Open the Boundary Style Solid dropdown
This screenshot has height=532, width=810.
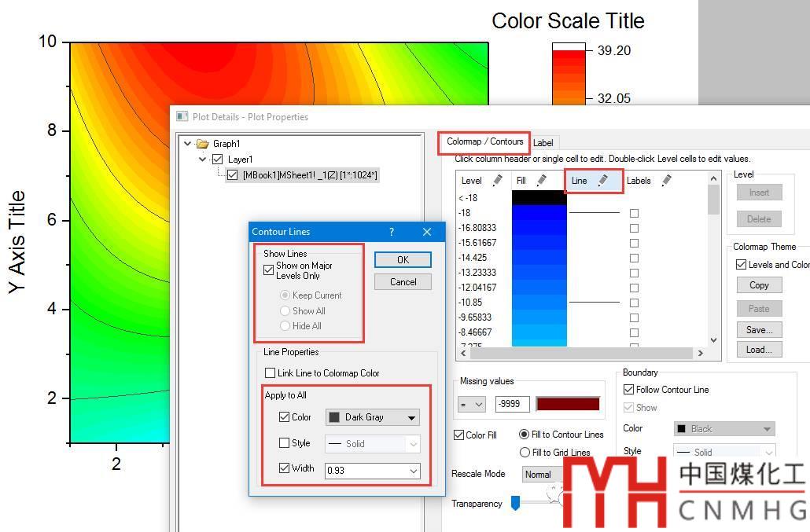pyautogui.click(x=724, y=452)
